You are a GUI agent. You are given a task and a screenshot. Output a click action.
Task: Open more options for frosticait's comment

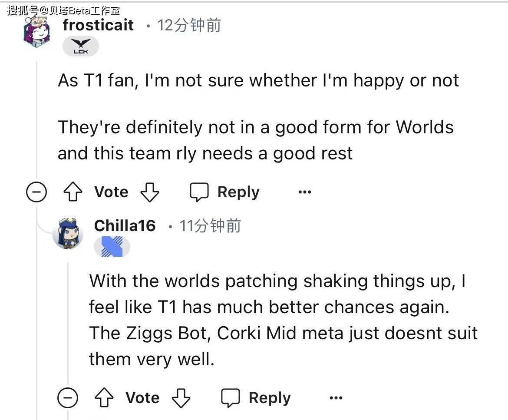[x=305, y=192]
